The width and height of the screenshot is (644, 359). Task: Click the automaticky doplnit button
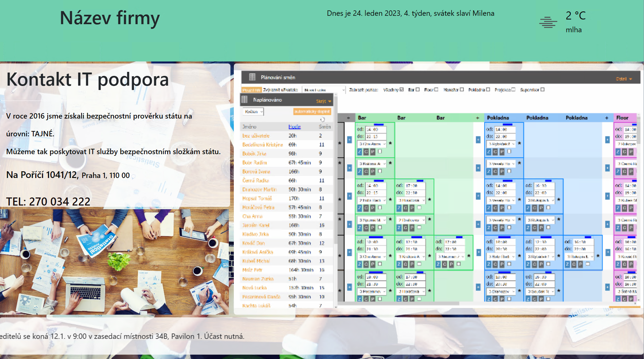point(312,111)
